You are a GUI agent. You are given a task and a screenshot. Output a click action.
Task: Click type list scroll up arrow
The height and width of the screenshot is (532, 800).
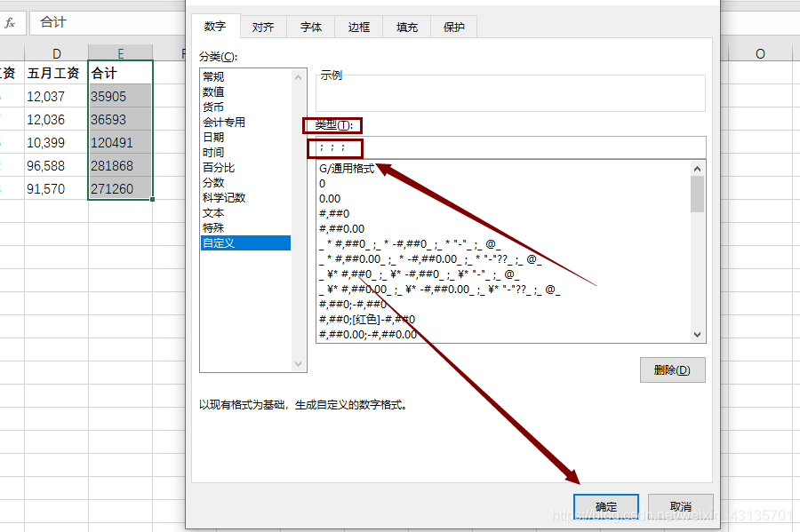698,169
